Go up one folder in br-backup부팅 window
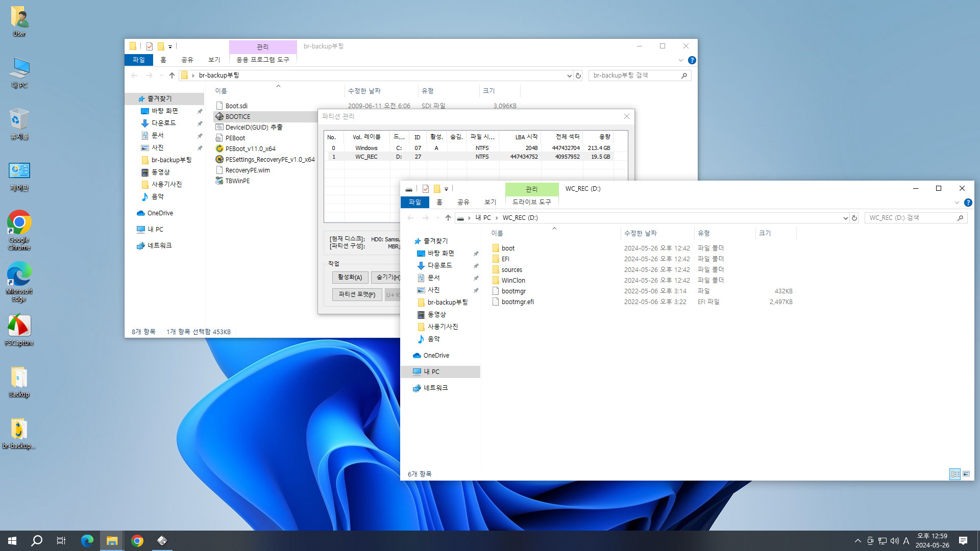The image size is (980, 551). coord(172,76)
